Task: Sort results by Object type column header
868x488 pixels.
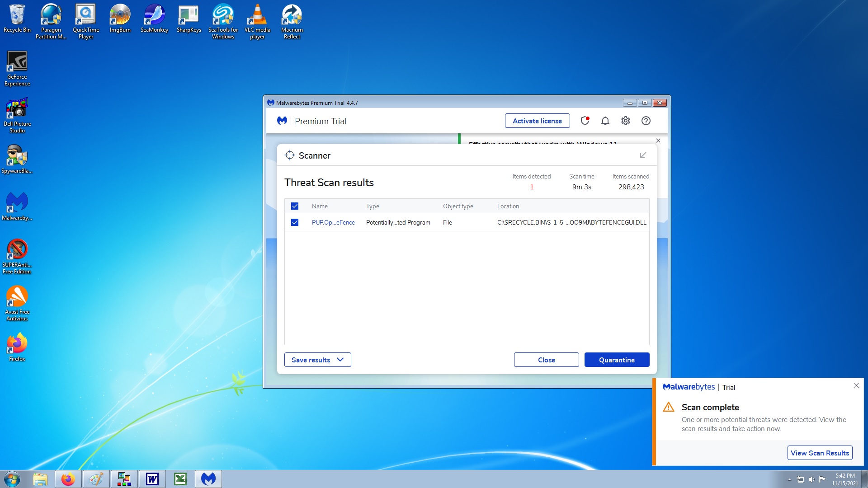Action: pos(458,206)
